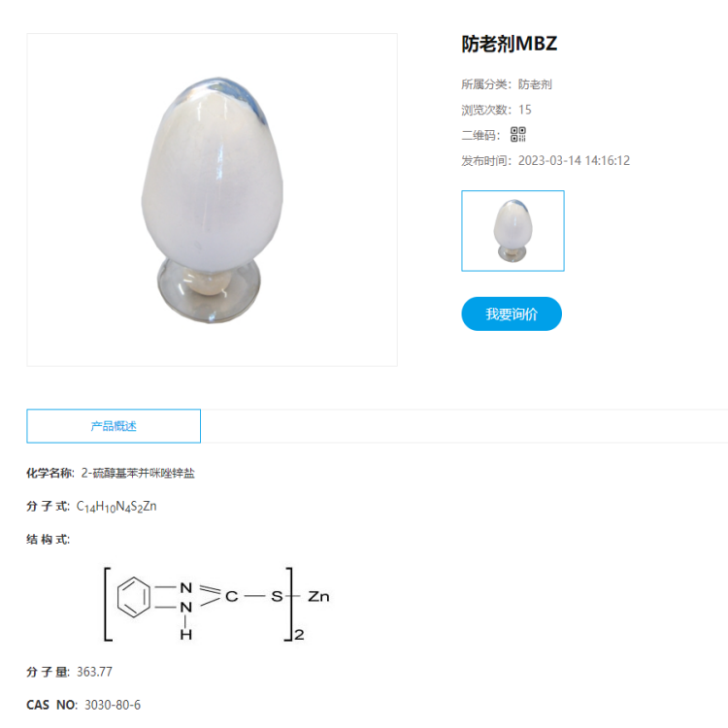Click the publish time 2023-03-14 14:16:12
This screenshot has width=728, height=728.
[574, 160]
